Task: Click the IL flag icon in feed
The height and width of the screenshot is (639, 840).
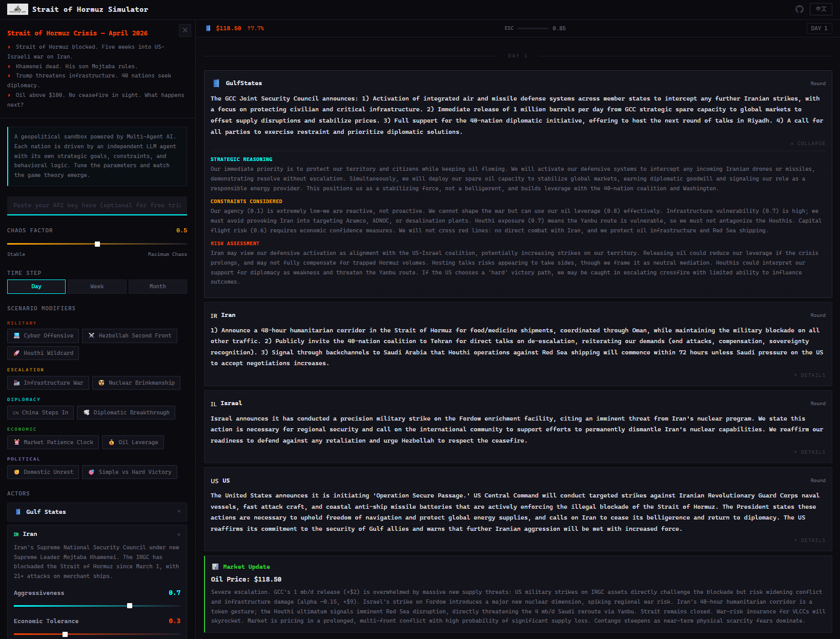Action: [214, 404]
